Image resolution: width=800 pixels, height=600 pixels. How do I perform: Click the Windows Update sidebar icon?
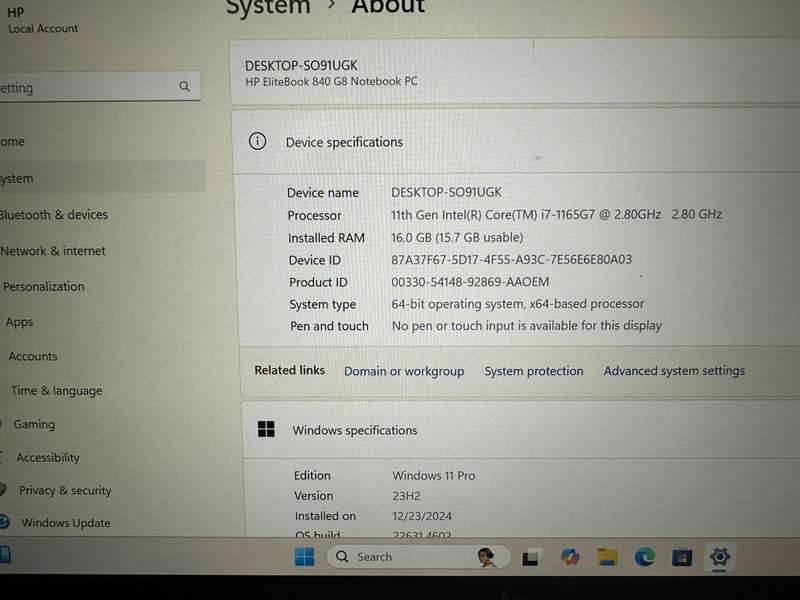coord(4,522)
